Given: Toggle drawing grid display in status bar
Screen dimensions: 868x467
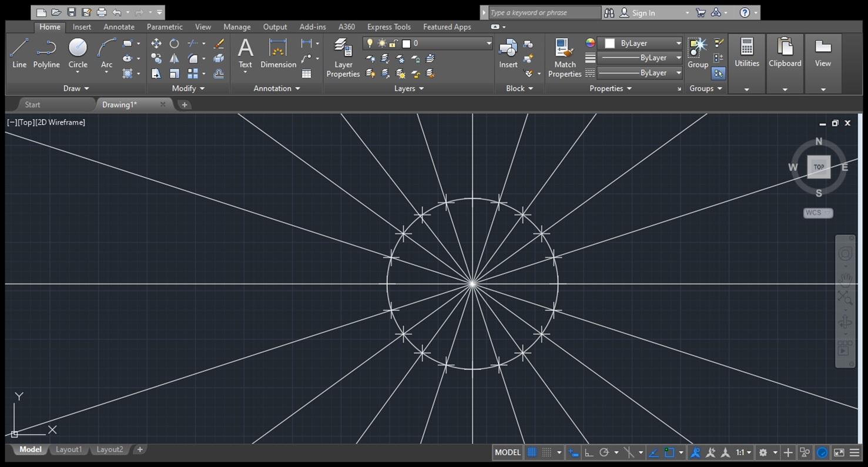Looking at the screenshot, I should click(532, 452).
